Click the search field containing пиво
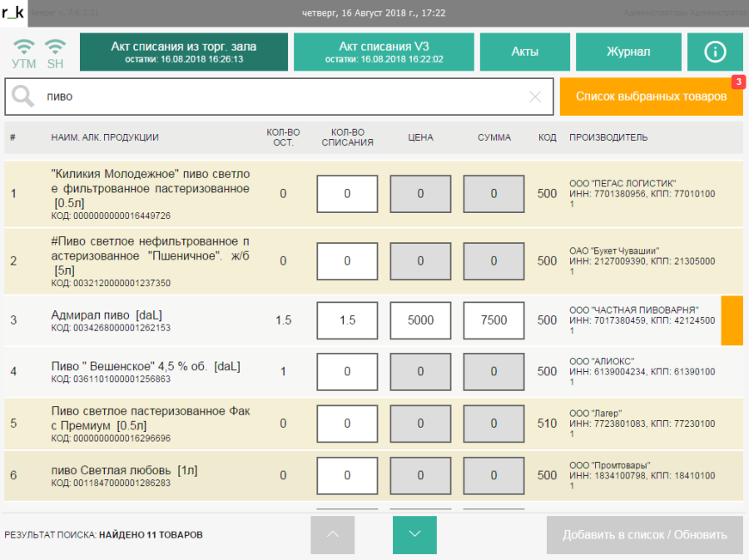Screen dimensions: 749x560 283,97
